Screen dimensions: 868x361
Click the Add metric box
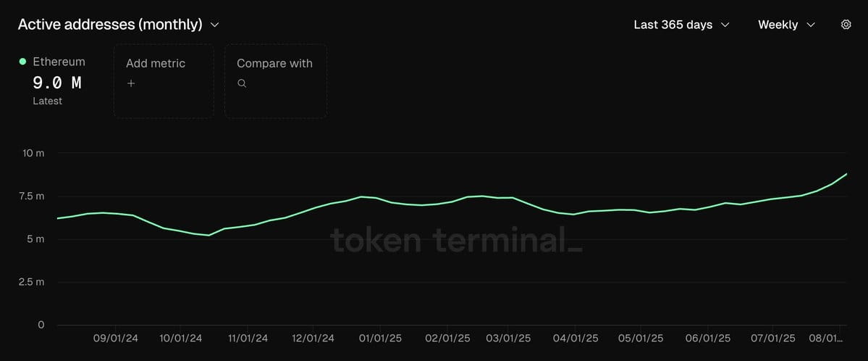pyautogui.click(x=164, y=81)
